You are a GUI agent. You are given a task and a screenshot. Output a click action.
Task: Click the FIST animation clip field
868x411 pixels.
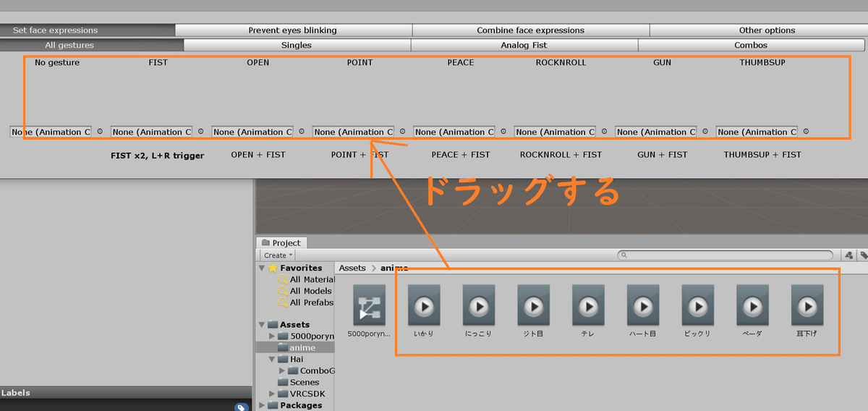151,132
